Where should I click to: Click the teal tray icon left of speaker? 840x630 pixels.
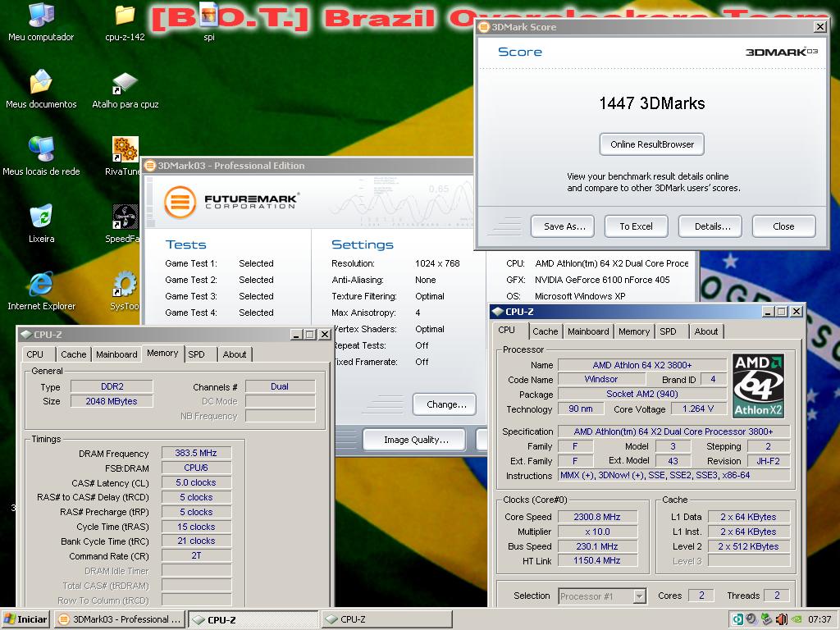point(737,619)
